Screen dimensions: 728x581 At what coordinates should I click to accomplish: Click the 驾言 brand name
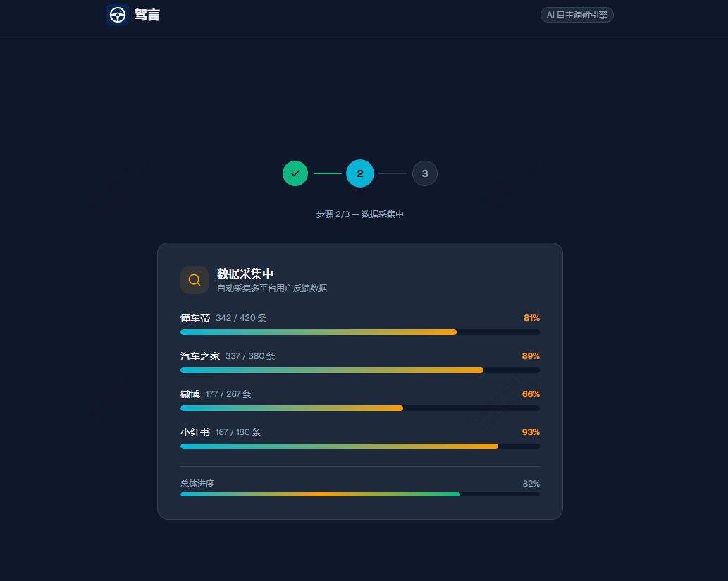click(147, 15)
